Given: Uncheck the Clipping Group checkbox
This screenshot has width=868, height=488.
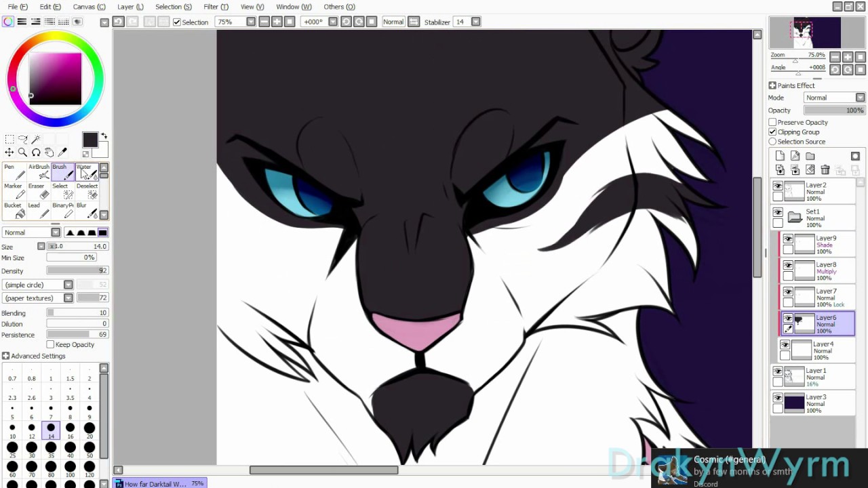Looking at the screenshot, I should tap(772, 132).
